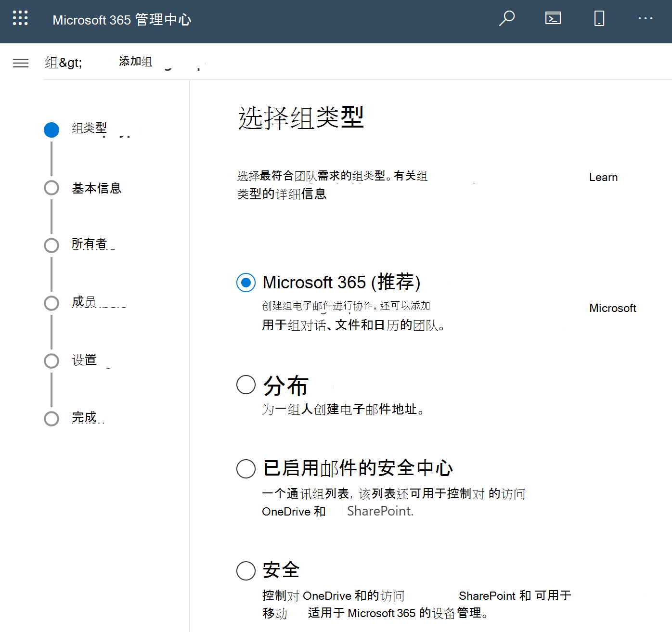Viewport: 672px width, 632px height.
Task: Open the more options ellipsis menu
Action: [x=646, y=18]
